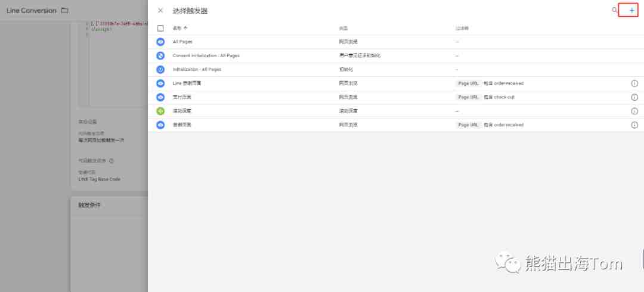Viewport: 644px width, 292px height.
Task: Click the eye icon of standalone 感谢页面 trigger
Action: pos(160,125)
